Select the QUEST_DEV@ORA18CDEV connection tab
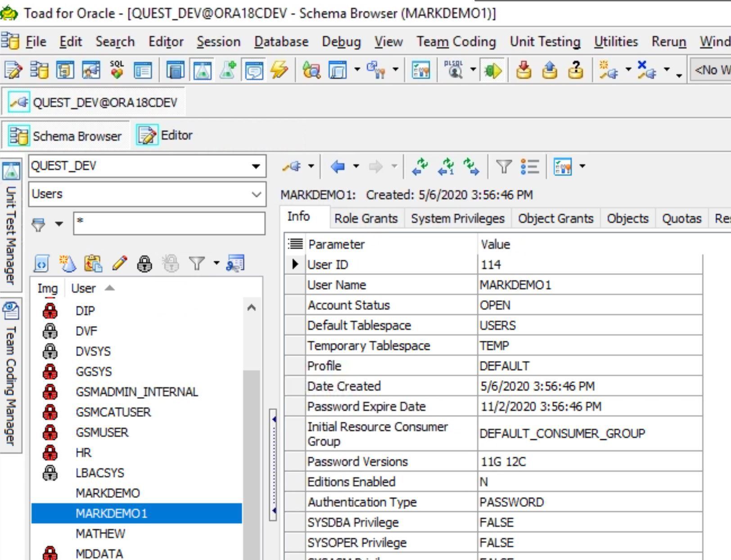This screenshot has height=560, width=731. pos(93,103)
